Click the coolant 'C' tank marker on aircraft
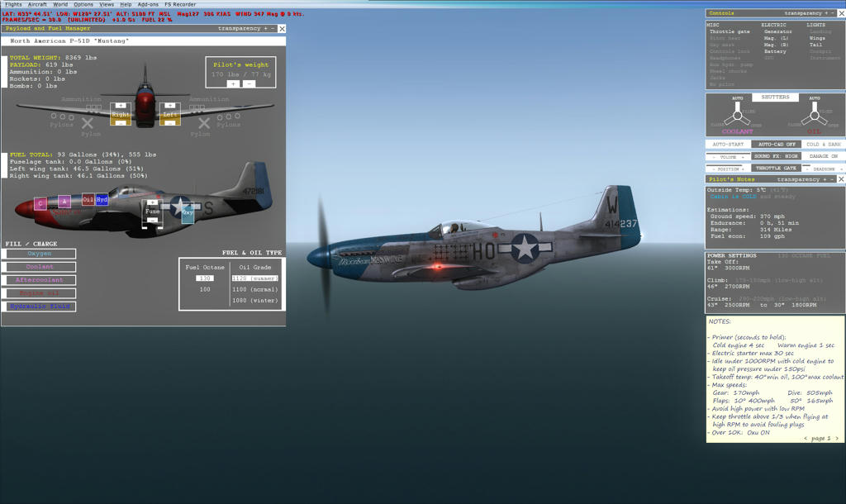 point(40,203)
